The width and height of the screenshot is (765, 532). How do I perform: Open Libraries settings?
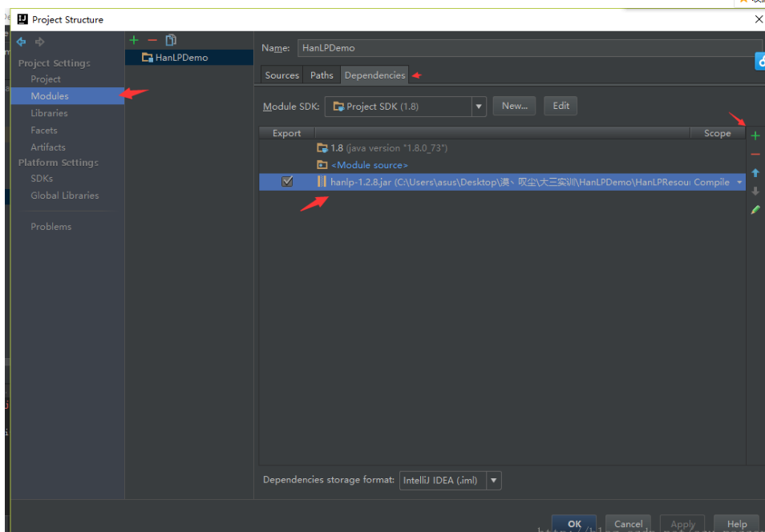(x=49, y=113)
